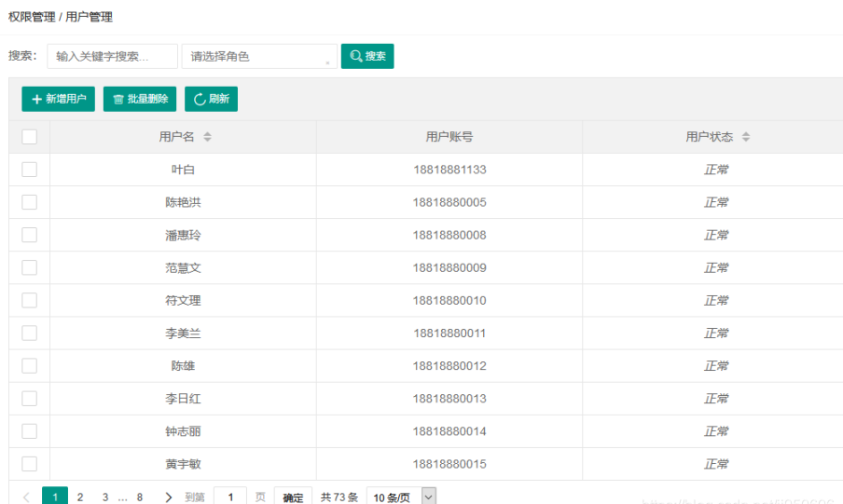The height and width of the screenshot is (504, 843).
Task: Jump to page 8 in pagination
Action: click(140, 497)
